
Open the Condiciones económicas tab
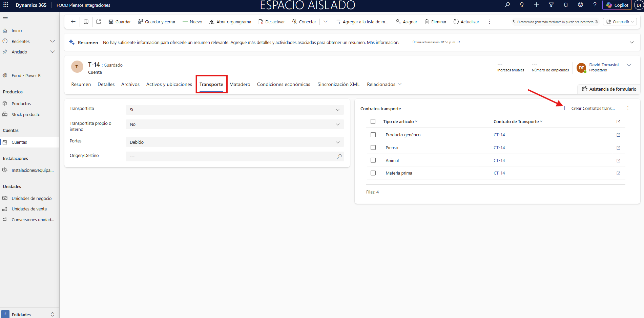point(283,84)
